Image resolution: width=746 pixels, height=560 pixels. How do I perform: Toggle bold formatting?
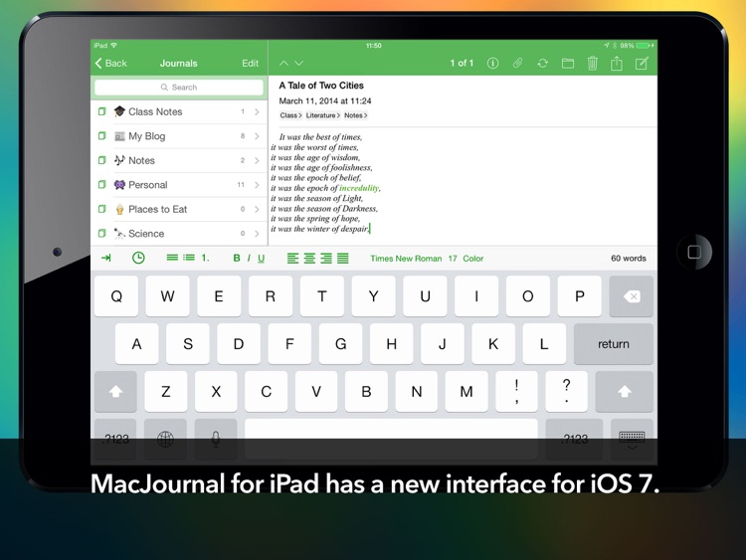point(237,258)
